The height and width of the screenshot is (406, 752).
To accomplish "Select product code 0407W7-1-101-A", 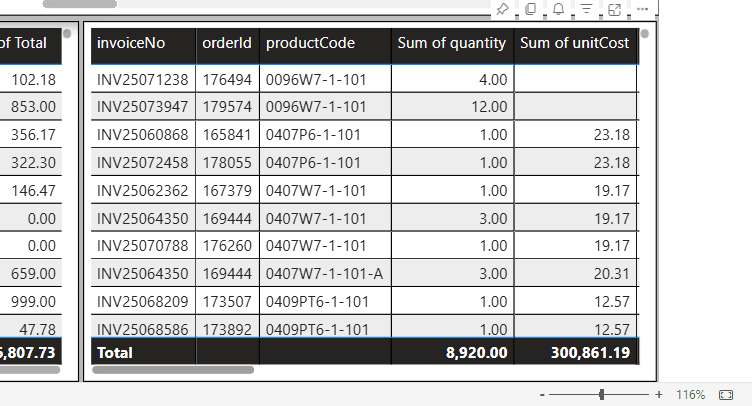I will tap(325, 274).
